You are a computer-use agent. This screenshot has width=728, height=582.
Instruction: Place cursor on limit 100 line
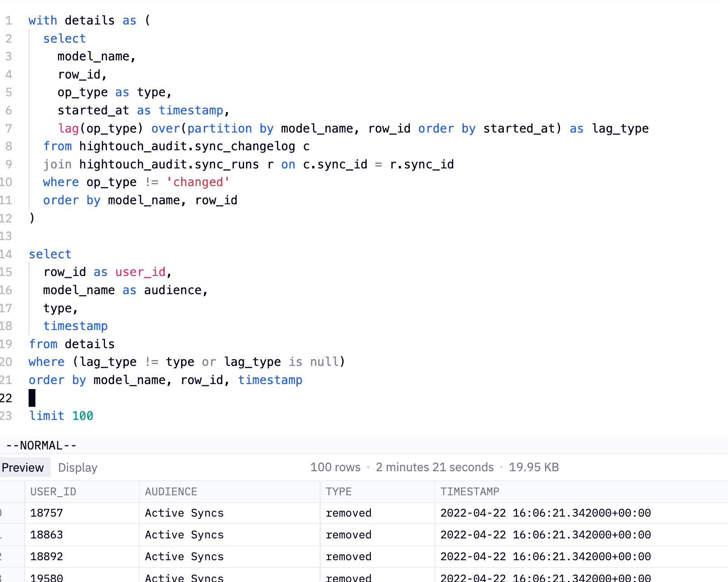[x=61, y=416]
